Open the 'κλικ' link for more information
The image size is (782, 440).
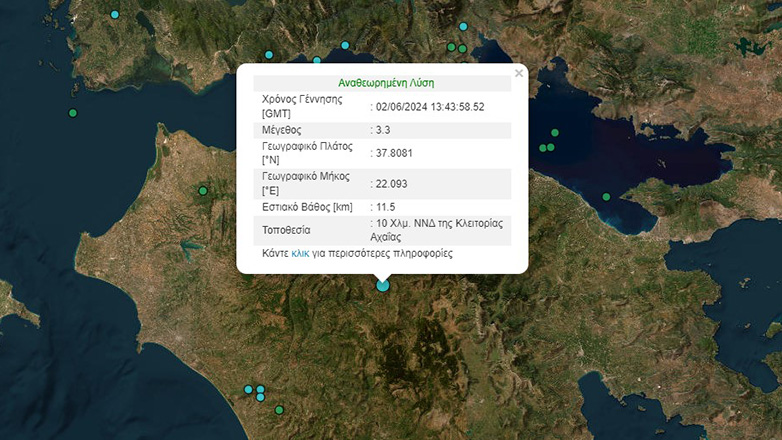300,253
